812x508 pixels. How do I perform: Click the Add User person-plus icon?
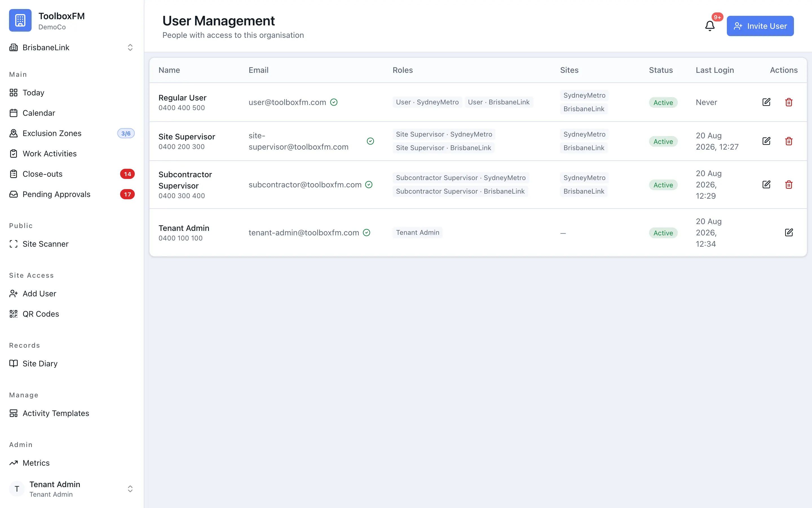coord(14,294)
